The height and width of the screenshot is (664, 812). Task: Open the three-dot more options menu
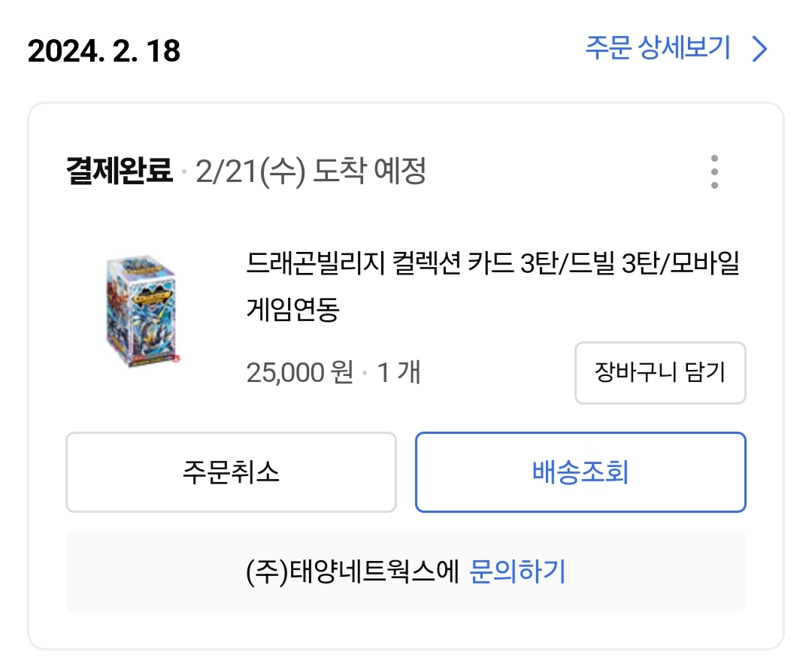pos(714,172)
